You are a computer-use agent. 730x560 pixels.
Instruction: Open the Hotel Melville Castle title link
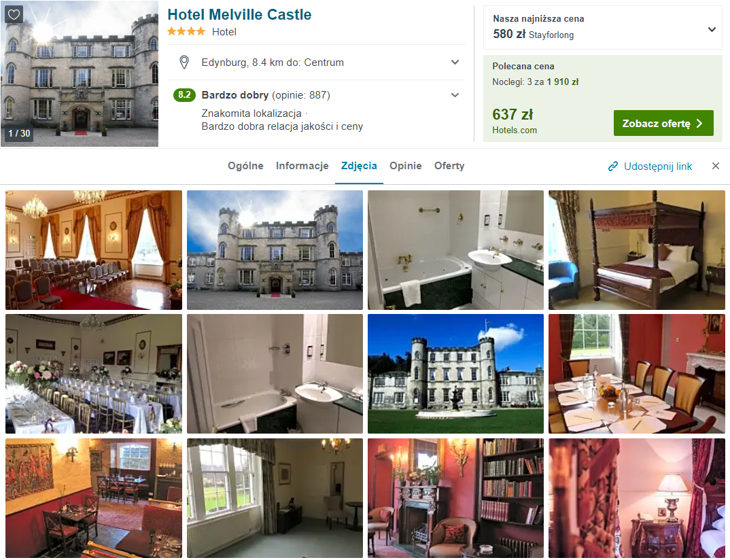239,14
